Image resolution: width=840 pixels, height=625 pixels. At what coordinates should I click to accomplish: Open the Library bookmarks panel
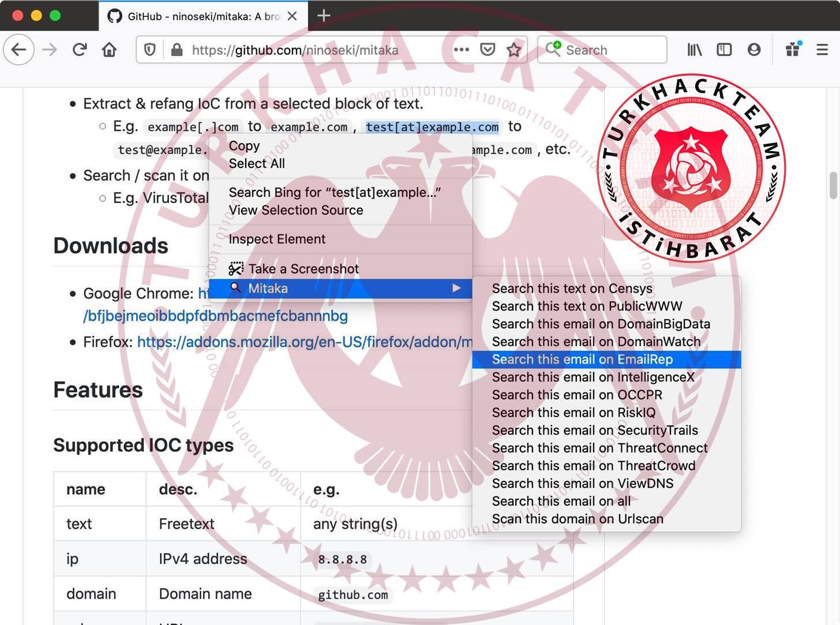(695, 50)
